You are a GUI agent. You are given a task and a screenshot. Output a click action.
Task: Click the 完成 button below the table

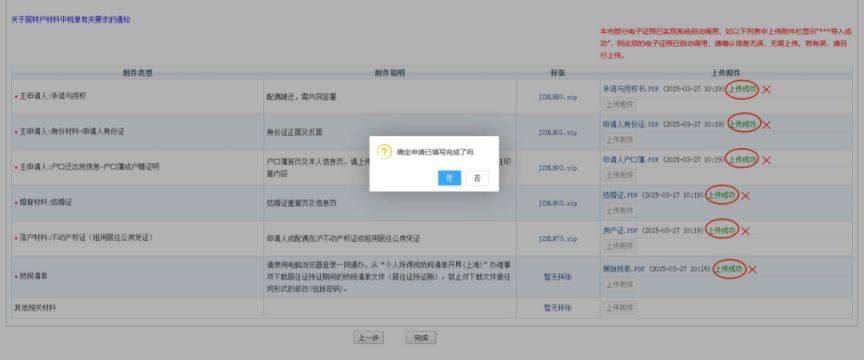pos(420,338)
